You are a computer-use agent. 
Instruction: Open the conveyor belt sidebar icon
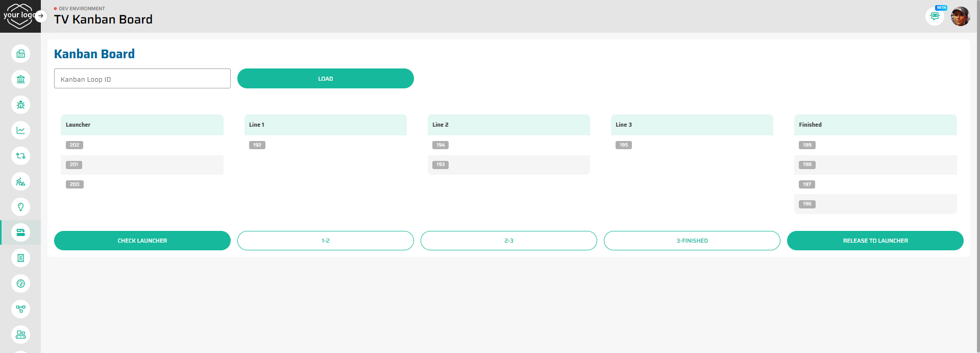[20, 335]
